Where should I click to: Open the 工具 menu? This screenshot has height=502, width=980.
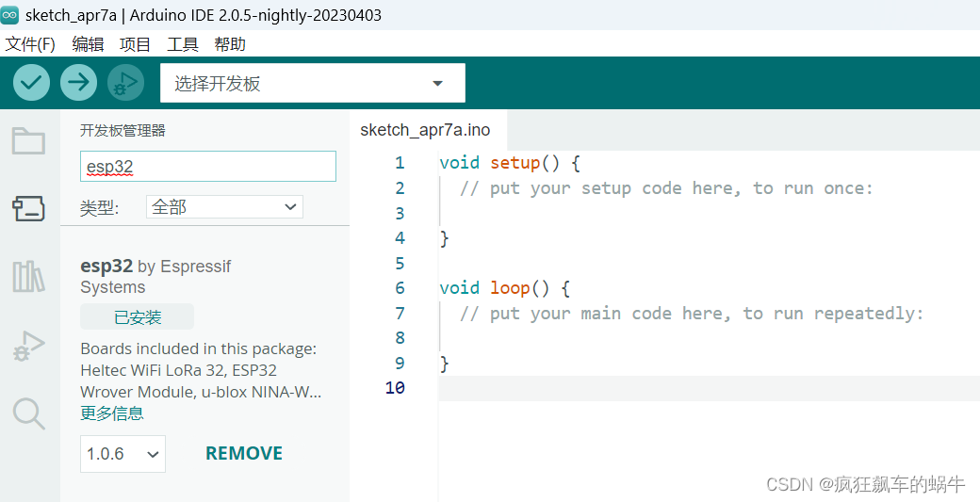click(x=183, y=44)
